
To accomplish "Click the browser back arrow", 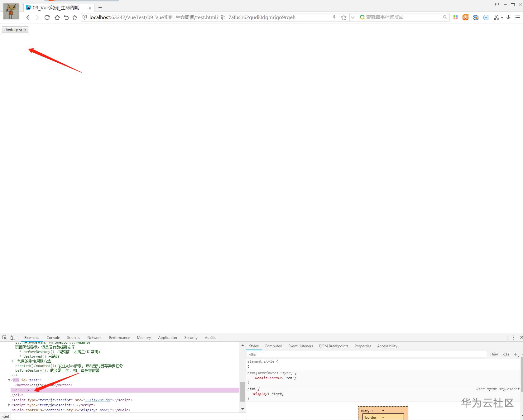I will 28,17.
